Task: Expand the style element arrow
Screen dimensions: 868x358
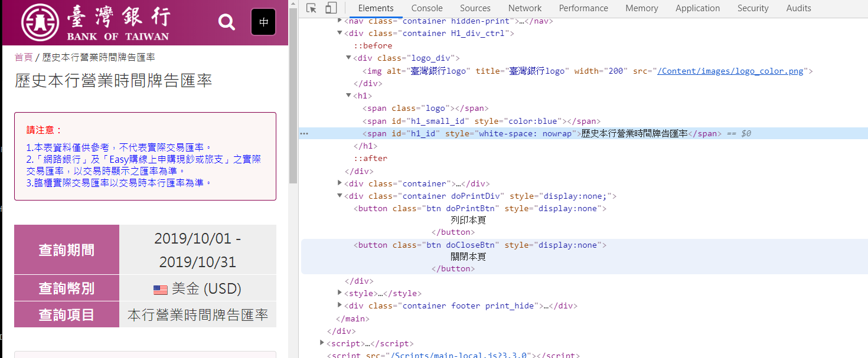Action: coord(340,293)
